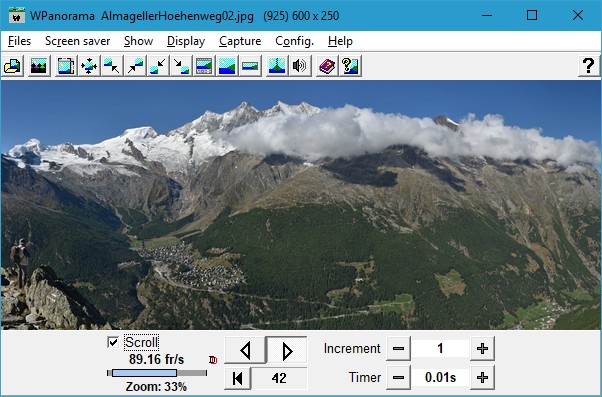Open the Config. menu
This screenshot has width=602, height=397.
294,41
